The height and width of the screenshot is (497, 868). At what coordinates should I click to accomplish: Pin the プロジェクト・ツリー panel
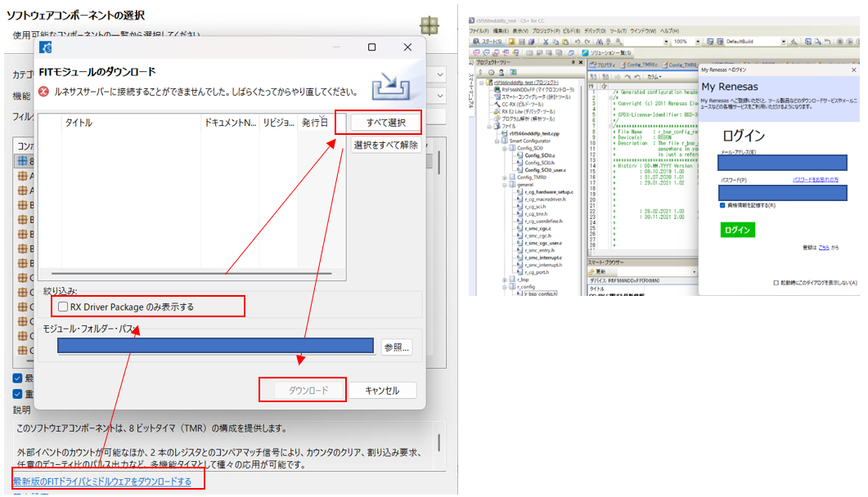pyautogui.click(x=573, y=62)
